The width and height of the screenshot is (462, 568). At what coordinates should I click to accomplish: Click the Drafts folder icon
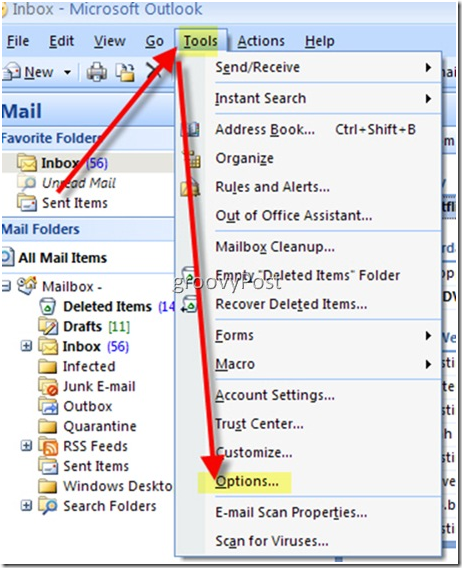click(48, 326)
